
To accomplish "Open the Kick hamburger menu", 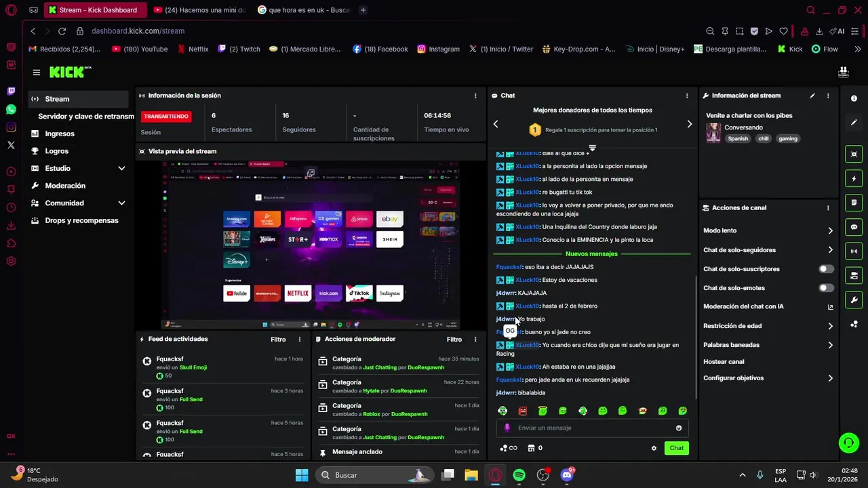I will point(37,73).
